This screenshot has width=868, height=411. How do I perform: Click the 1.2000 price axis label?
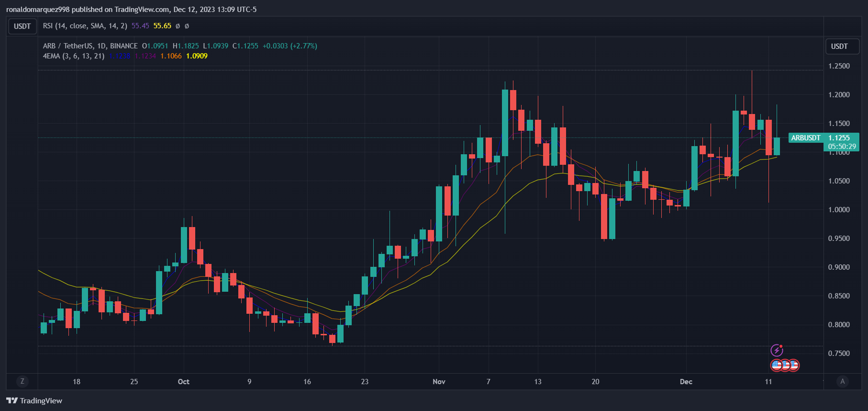[x=839, y=95]
